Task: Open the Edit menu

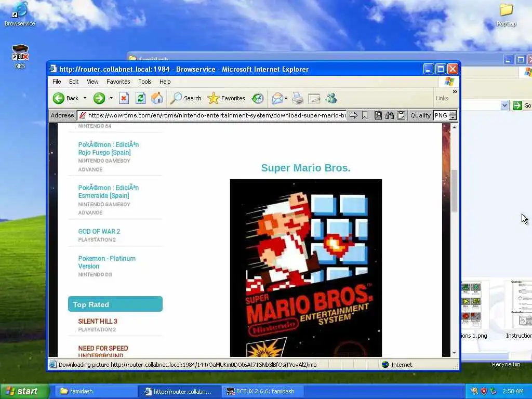Action: point(74,82)
